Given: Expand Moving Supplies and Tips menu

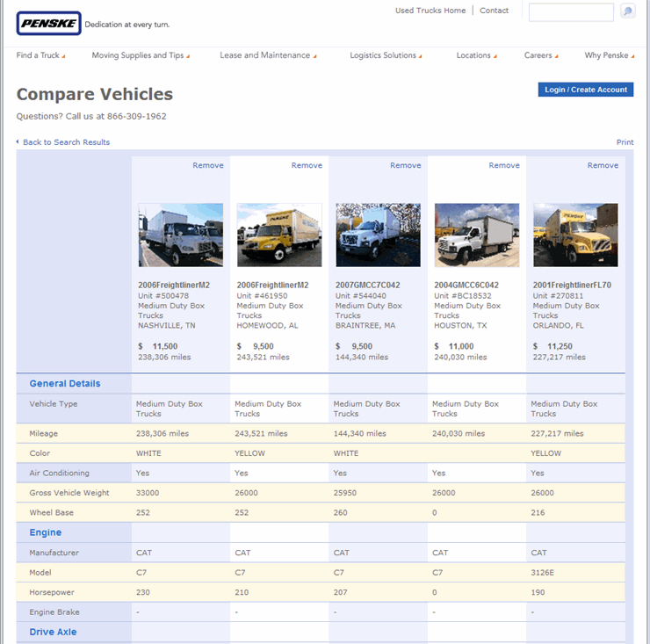Looking at the screenshot, I should (140, 55).
